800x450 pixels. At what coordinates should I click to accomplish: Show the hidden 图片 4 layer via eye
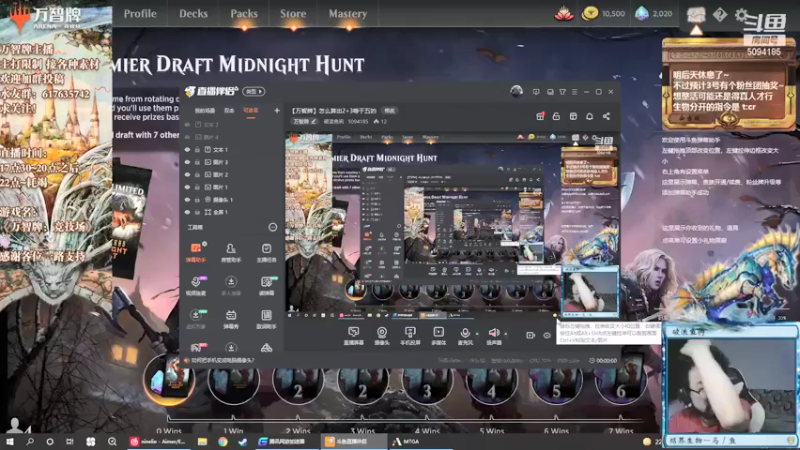[x=187, y=137]
